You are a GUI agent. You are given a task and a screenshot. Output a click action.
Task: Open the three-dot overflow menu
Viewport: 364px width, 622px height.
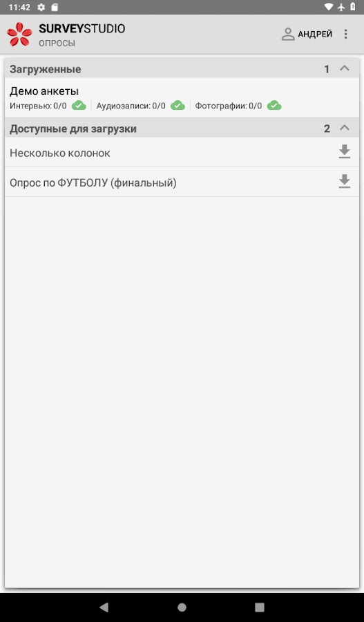coord(346,34)
